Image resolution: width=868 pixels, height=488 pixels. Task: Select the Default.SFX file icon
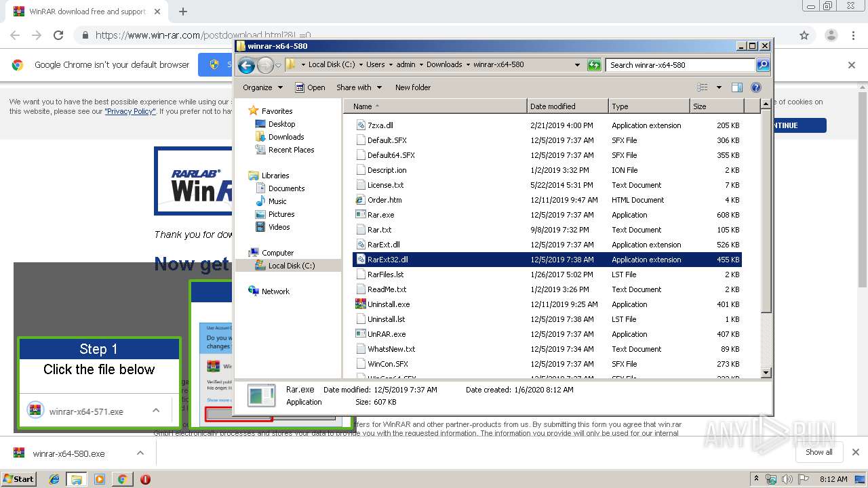coord(361,140)
